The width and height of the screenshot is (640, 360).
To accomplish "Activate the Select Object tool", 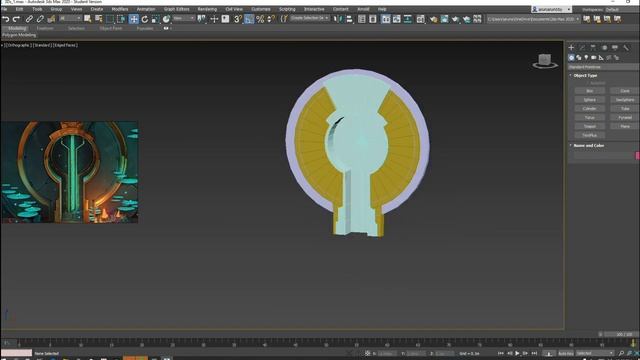I will point(87,19).
